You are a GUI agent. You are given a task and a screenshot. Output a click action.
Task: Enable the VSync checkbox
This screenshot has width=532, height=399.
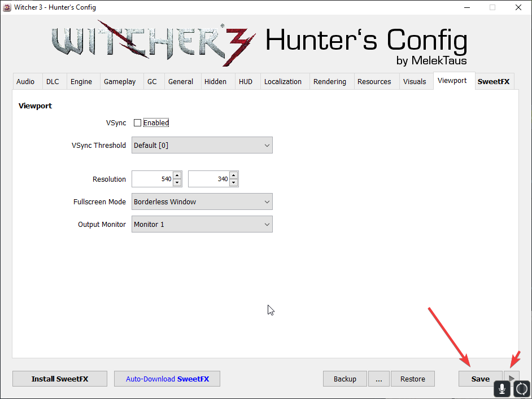click(137, 122)
